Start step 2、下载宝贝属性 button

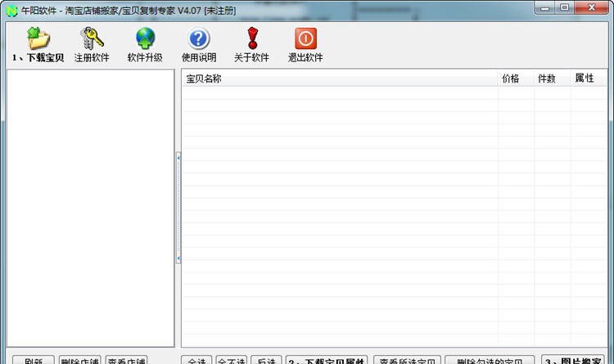tap(327, 360)
